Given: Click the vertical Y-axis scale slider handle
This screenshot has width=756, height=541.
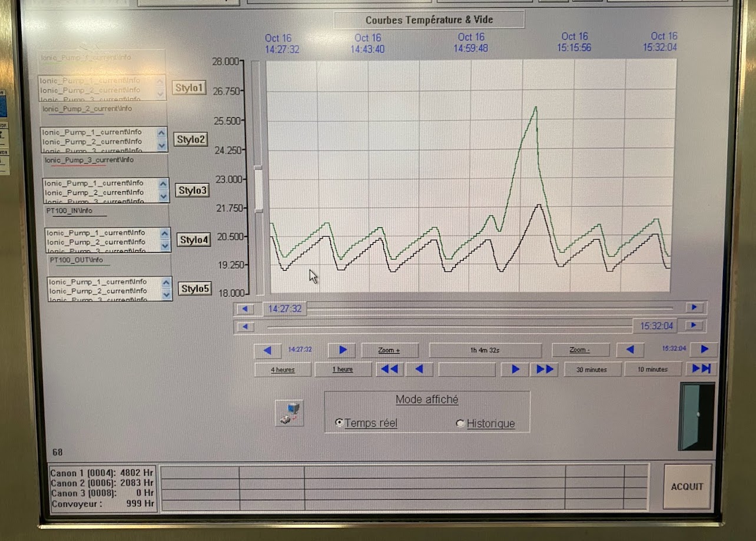Looking at the screenshot, I should coord(258,188).
